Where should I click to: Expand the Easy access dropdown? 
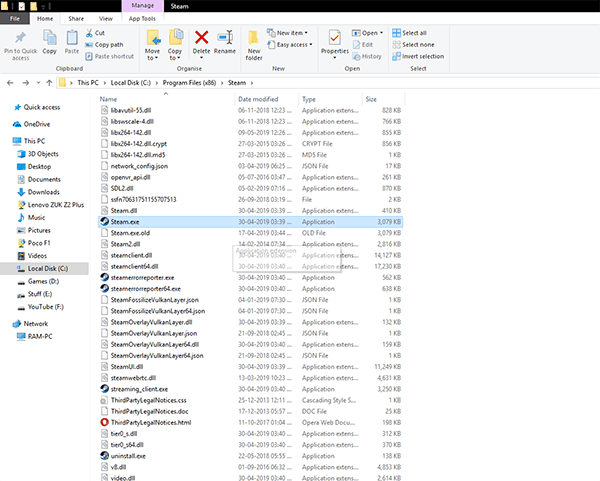(x=311, y=45)
